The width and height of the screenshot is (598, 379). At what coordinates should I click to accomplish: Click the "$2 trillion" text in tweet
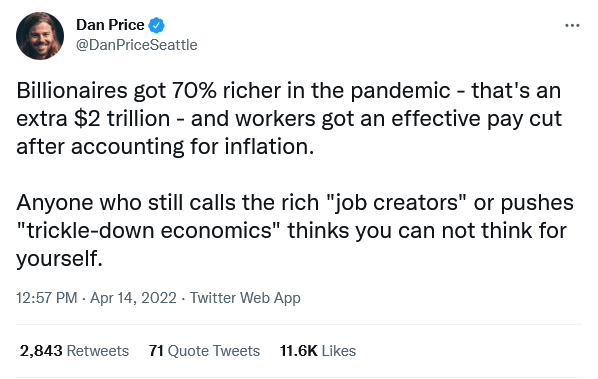click(122, 119)
